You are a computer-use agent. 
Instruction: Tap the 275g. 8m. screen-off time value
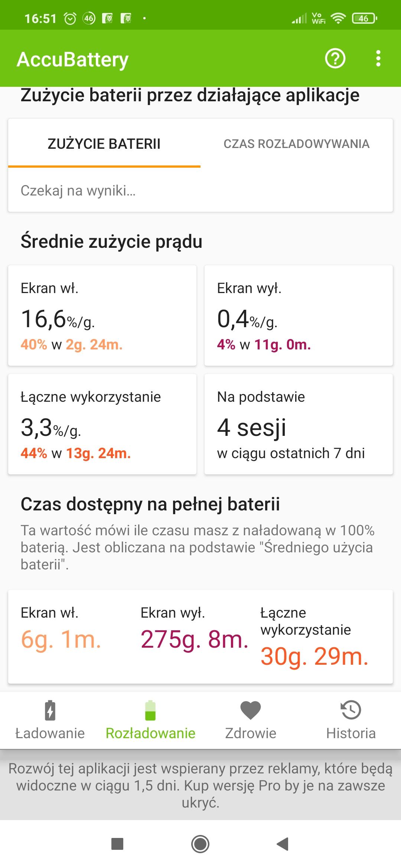tap(194, 639)
